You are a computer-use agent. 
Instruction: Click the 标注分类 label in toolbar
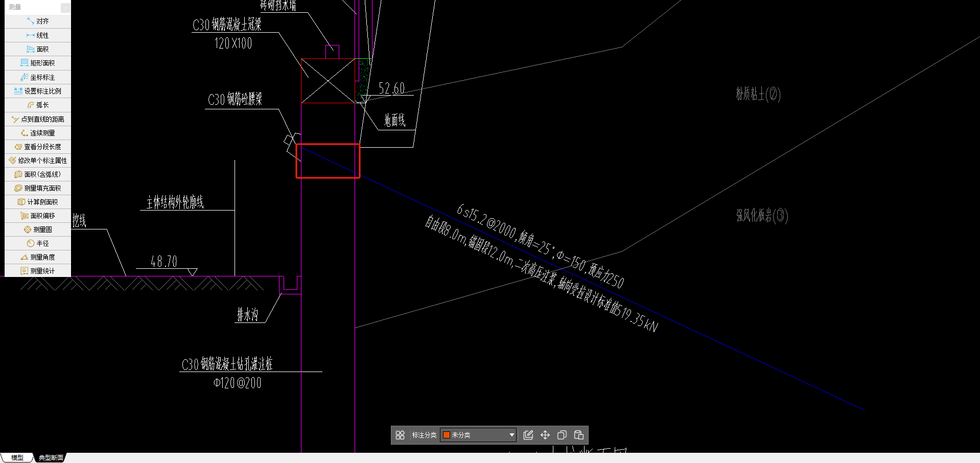point(424,435)
